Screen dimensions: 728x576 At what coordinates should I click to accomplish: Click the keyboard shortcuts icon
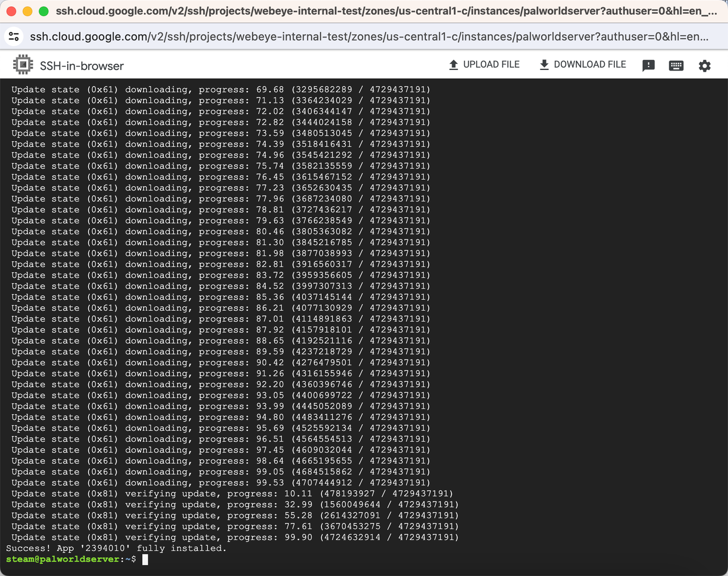(x=676, y=66)
